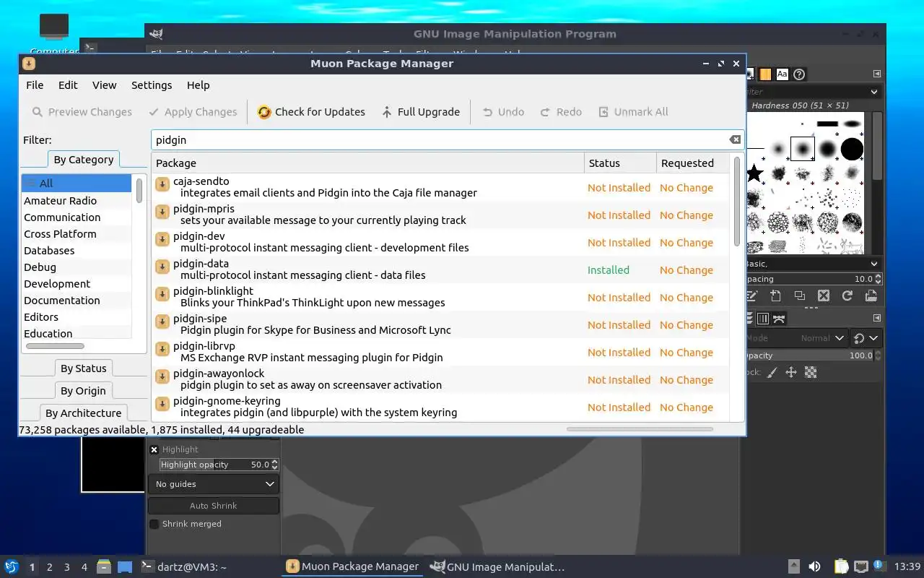Select the By Category tab
This screenshot has height=578, width=924.
point(84,160)
